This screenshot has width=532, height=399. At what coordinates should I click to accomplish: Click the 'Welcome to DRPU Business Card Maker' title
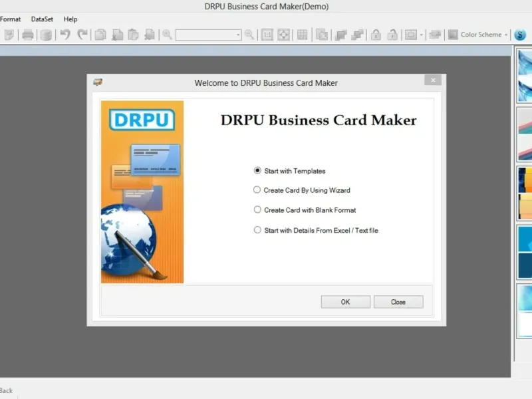266,83
